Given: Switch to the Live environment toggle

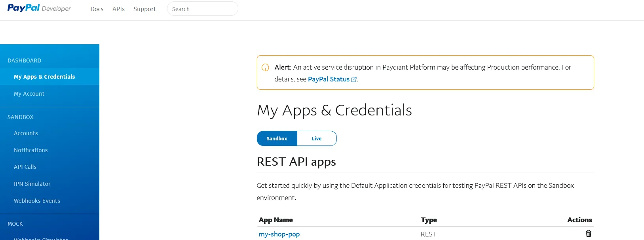Looking at the screenshot, I should coord(317,138).
